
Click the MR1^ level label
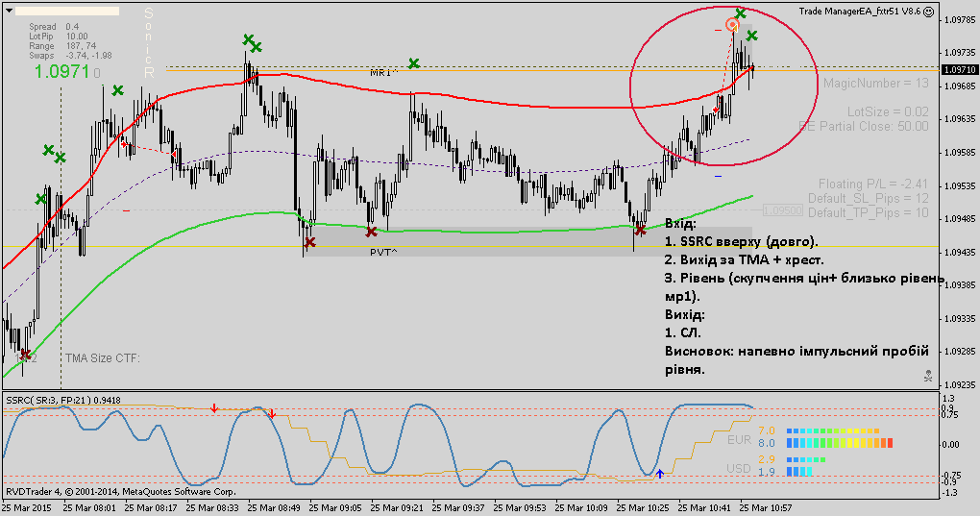click(x=383, y=73)
